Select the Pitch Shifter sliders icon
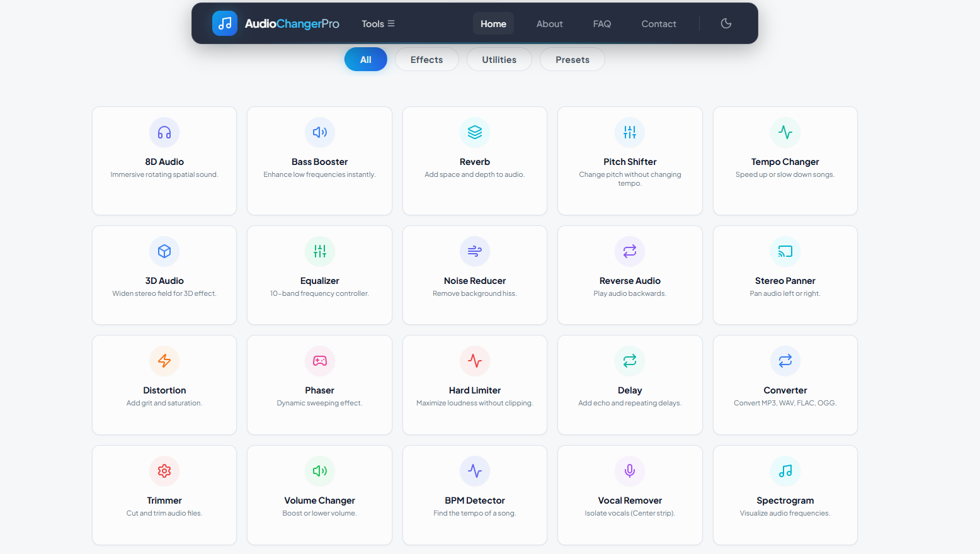Viewport: 980px width, 554px height. click(630, 132)
